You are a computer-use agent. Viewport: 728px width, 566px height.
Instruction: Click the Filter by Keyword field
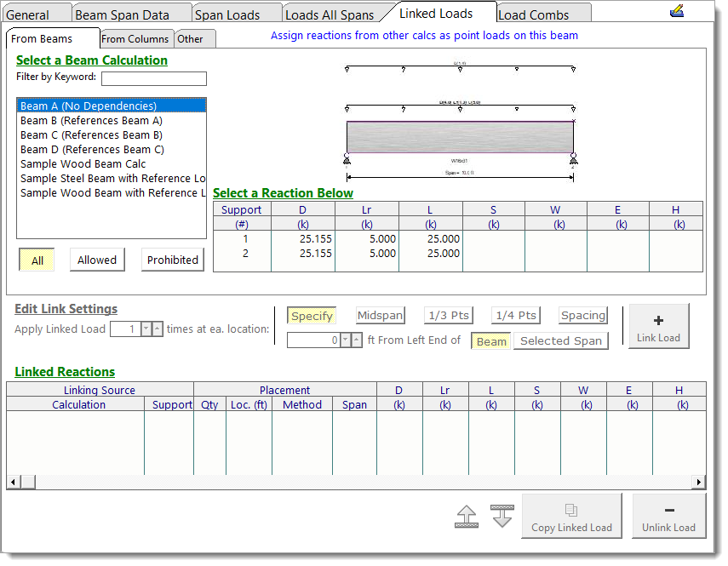click(153, 78)
